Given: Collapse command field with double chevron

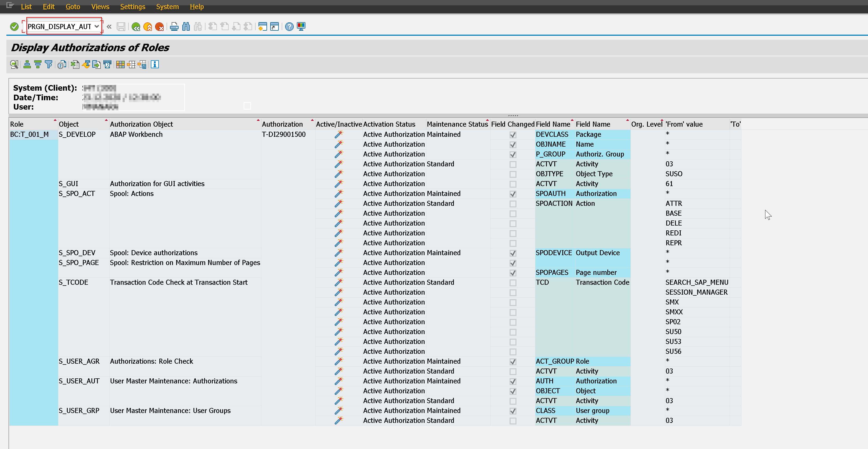Looking at the screenshot, I should pyautogui.click(x=109, y=27).
